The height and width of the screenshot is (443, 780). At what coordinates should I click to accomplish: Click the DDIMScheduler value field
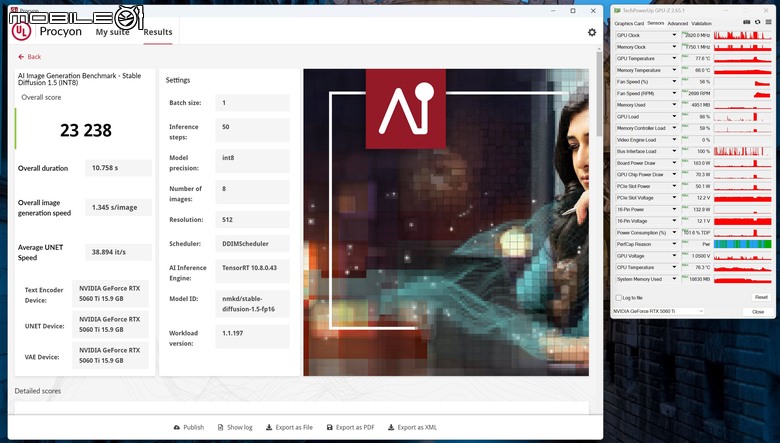click(x=252, y=244)
